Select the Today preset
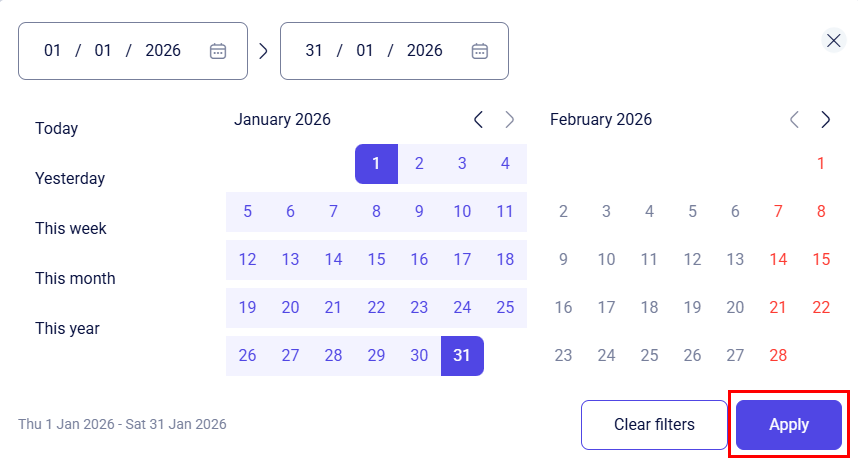The width and height of the screenshot is (858, 468). point(56,128)
